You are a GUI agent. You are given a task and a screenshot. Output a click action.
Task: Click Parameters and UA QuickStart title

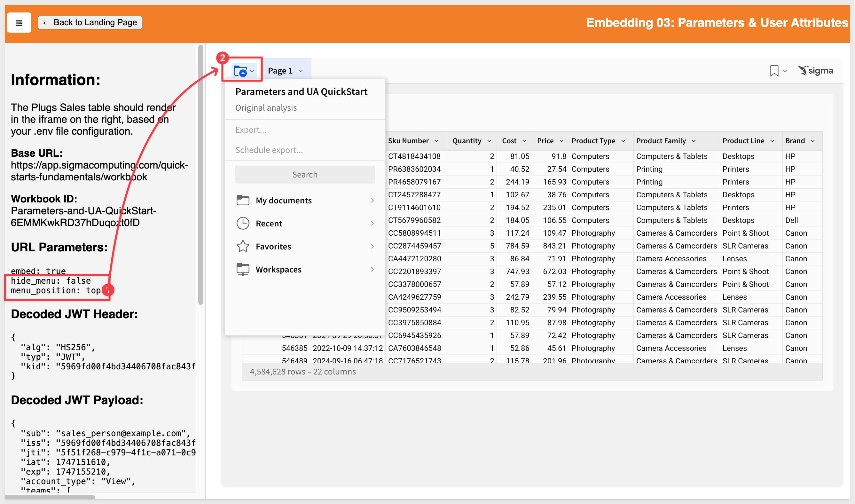tap(301, 92)
